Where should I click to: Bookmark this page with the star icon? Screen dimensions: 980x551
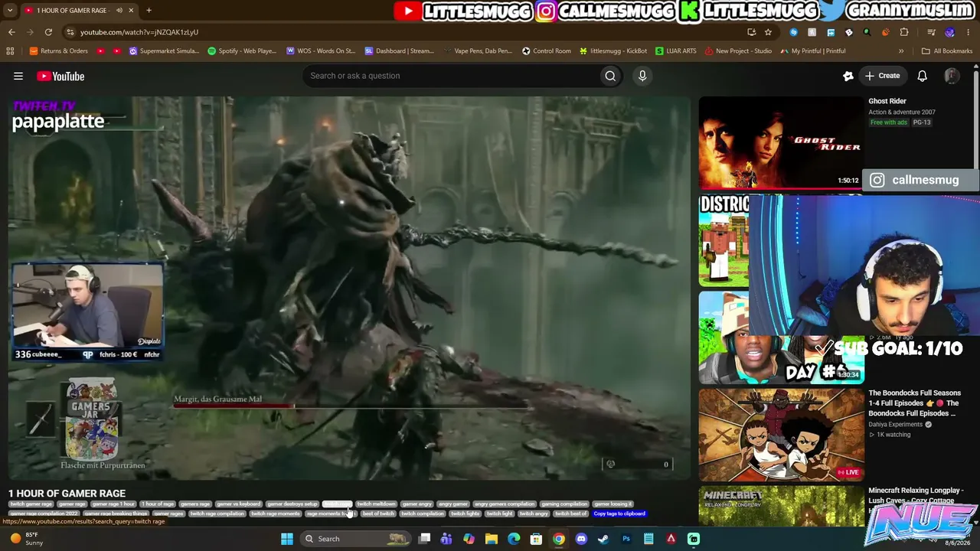[768, 32]
